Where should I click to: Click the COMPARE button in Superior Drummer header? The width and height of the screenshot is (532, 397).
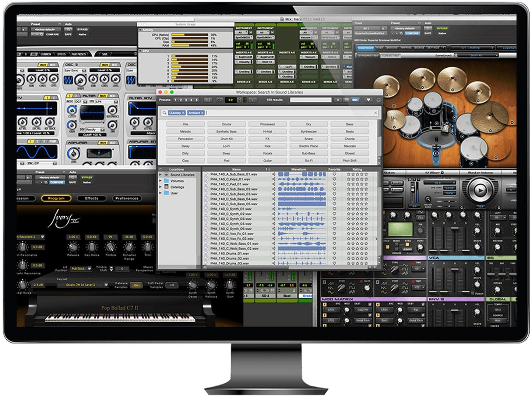click(x=412, y=33)
